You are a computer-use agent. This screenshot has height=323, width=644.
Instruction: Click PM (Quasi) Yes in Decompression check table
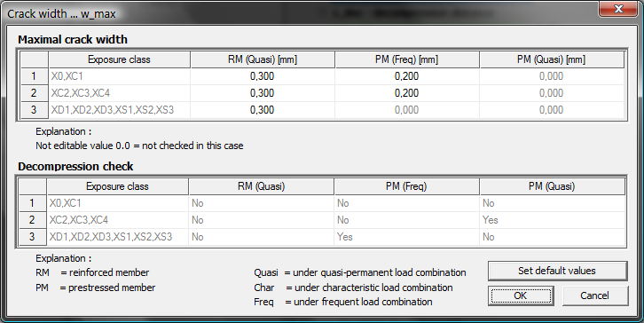pyautogui.click(x=552, y=220)
